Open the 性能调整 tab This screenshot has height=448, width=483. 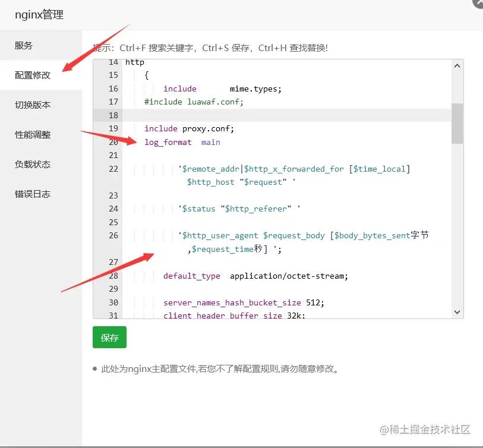(x=33, y=135)
